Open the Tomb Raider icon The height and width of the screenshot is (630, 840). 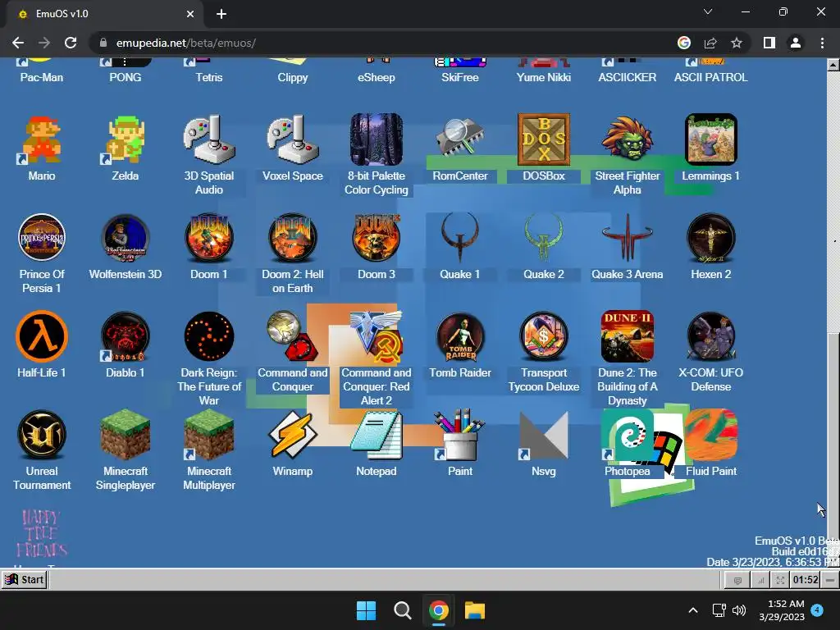tap(459, 337)
